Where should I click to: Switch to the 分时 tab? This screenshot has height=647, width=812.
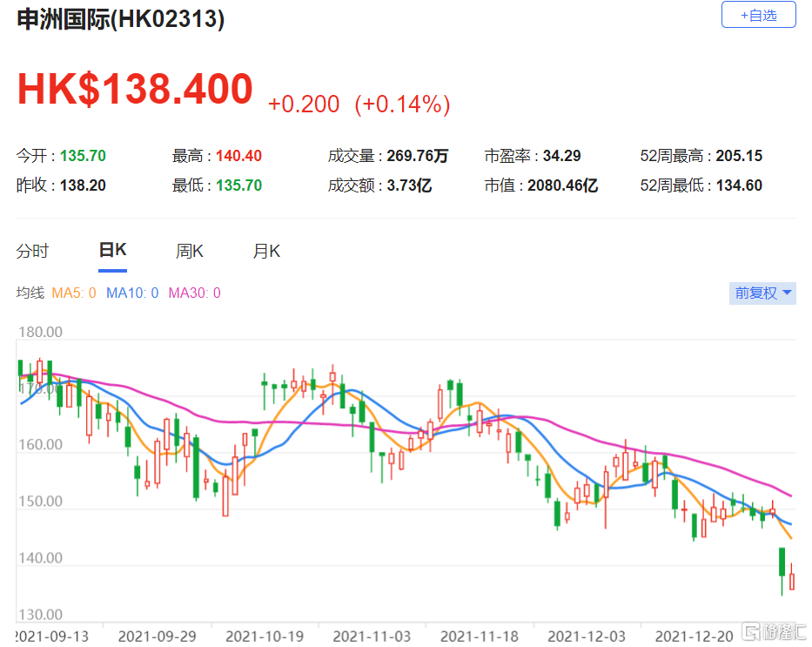tap(32, 252)
